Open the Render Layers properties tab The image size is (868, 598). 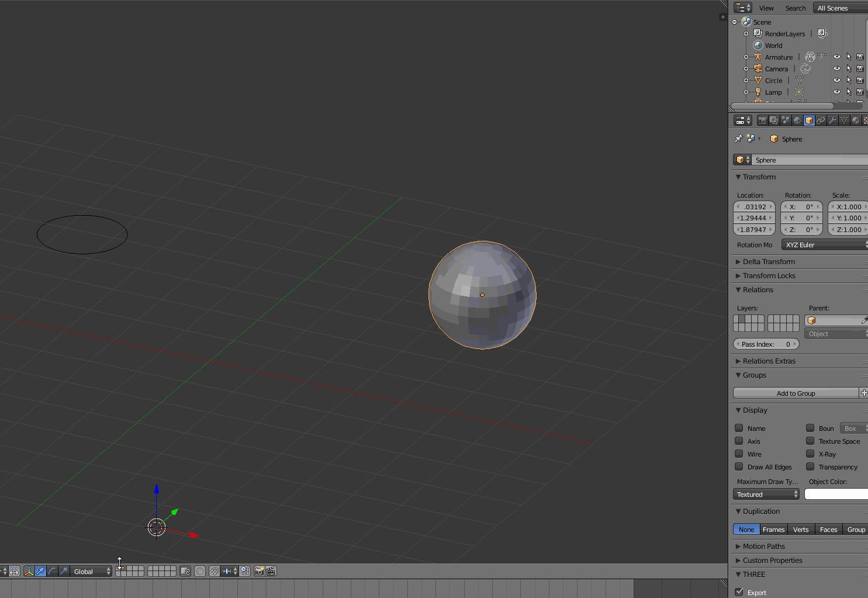(x=774, y=120)
